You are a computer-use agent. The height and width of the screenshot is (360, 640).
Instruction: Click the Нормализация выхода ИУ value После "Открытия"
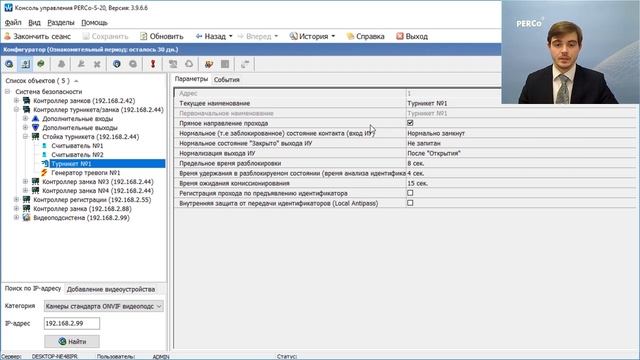pyautogui.click(x=434, y=153)
